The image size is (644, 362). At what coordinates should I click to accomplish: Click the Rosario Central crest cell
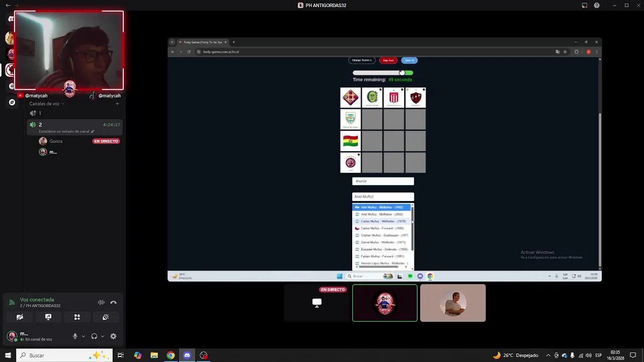pyautogui.click(x=372, y=98)
